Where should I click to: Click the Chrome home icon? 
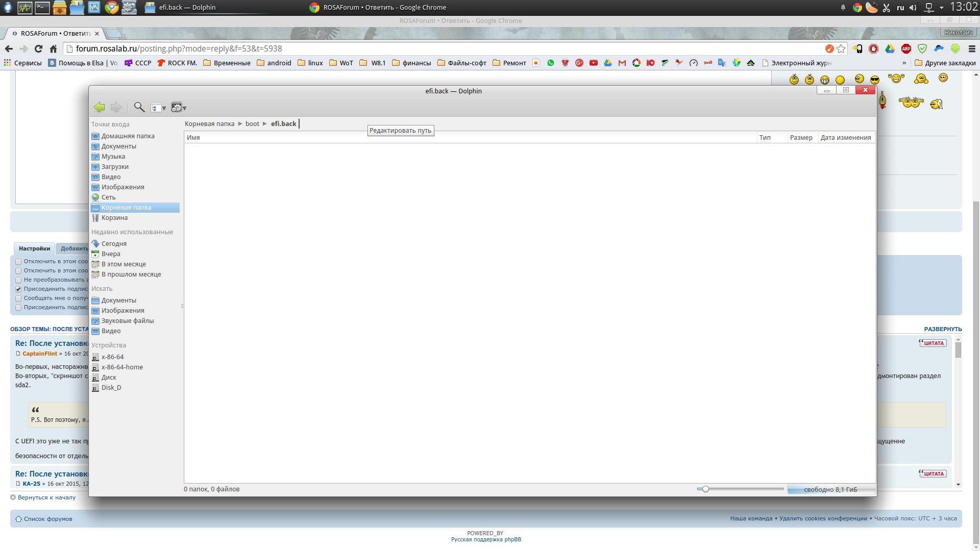coord(53,49)
